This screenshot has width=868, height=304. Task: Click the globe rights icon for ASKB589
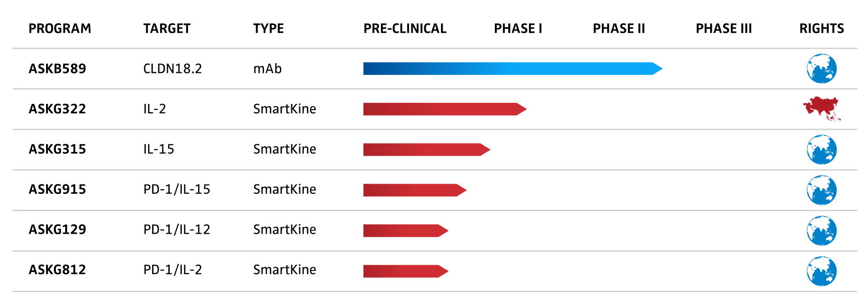(x=821, y=69)
